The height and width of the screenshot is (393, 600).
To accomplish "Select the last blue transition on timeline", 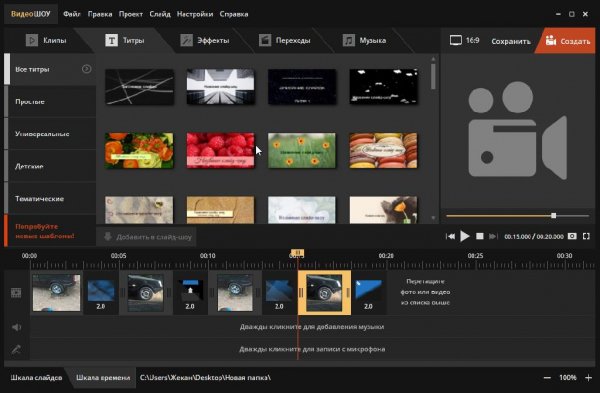I will (x=368, y=294).
